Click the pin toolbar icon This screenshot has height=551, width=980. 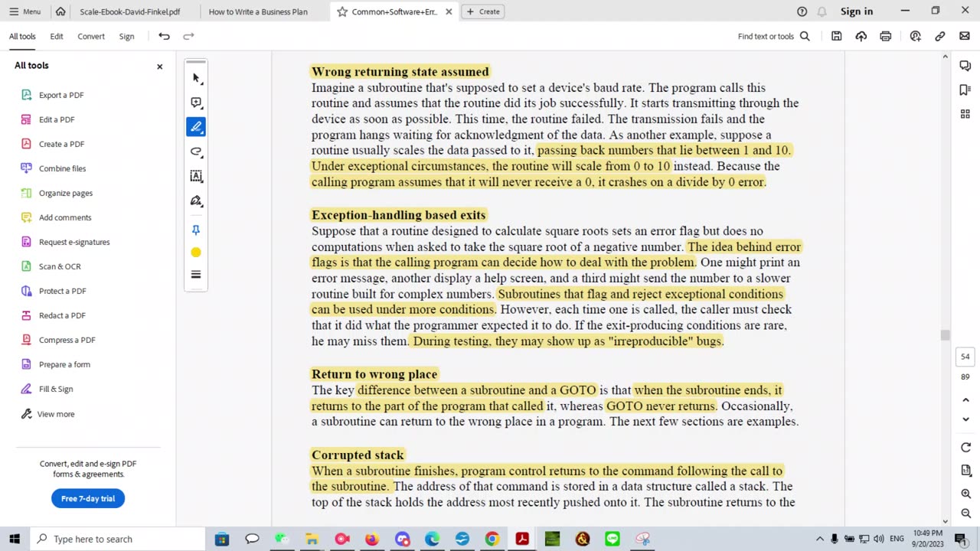[196, 230]
